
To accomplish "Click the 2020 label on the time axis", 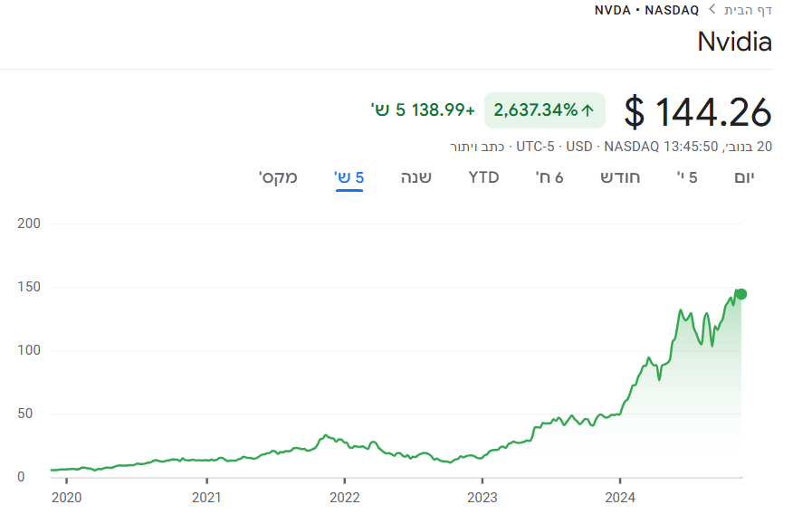I will 67,497.
